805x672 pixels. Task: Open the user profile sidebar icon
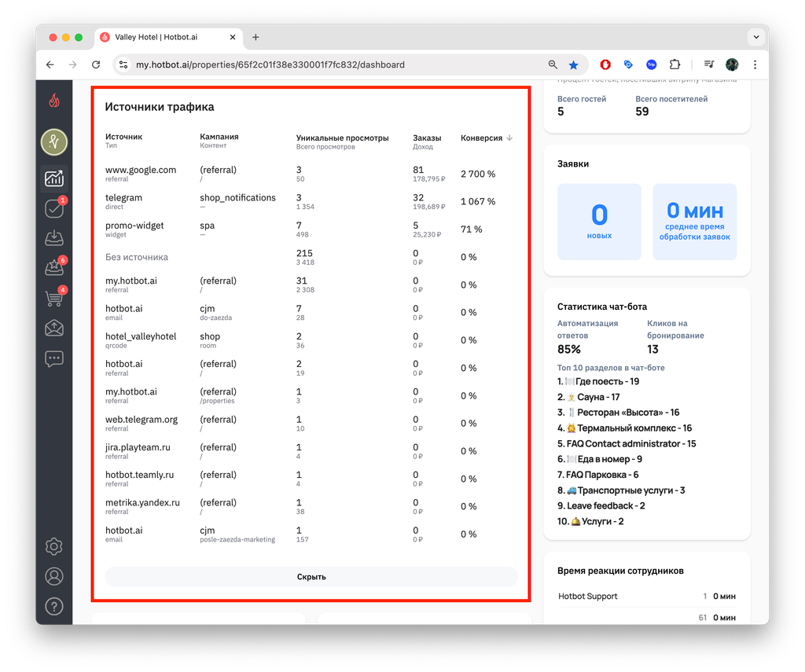[54, 577]
